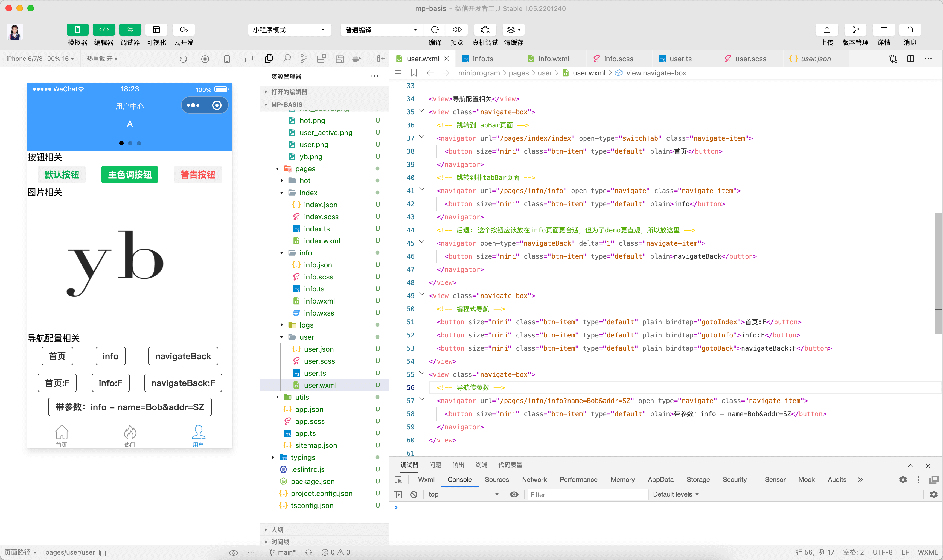Expand the typings folder

(273, 457)
